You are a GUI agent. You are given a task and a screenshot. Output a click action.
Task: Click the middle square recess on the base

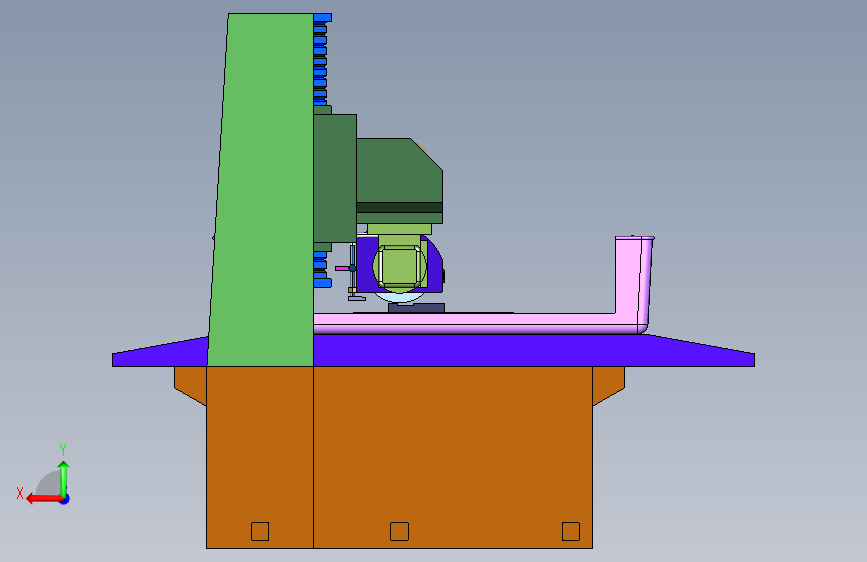399,532
